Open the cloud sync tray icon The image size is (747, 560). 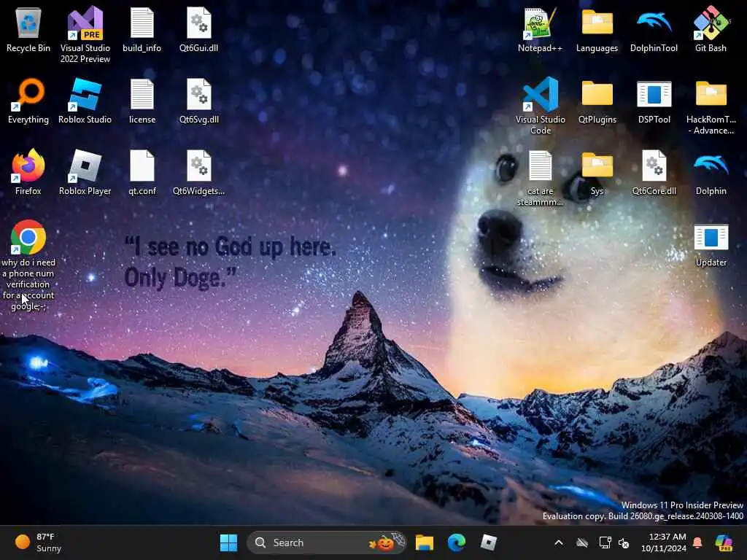point(582,542)
